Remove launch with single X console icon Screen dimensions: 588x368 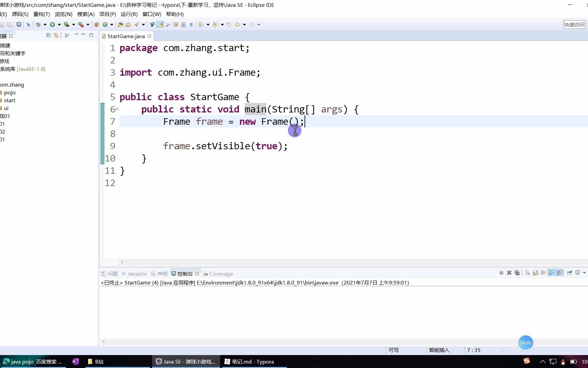[x=509, y=273]
